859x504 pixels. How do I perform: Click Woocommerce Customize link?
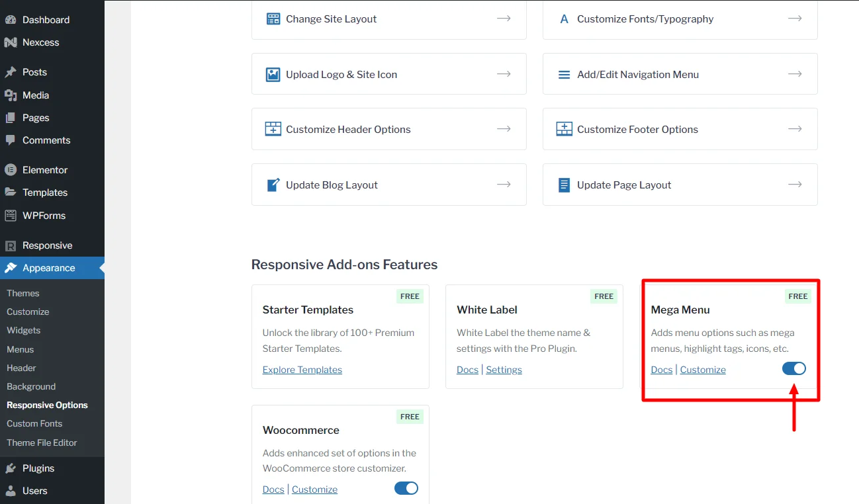[x=314, y=489]
